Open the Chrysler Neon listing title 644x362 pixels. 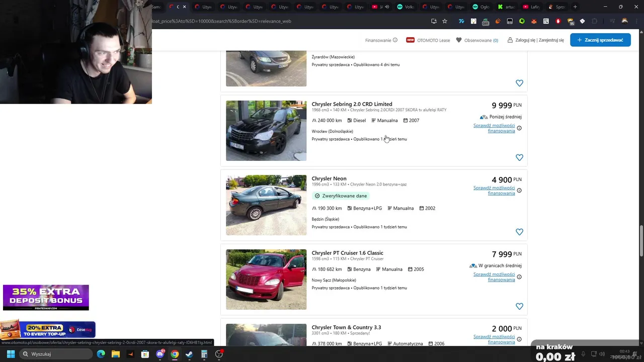coord(329,178)
